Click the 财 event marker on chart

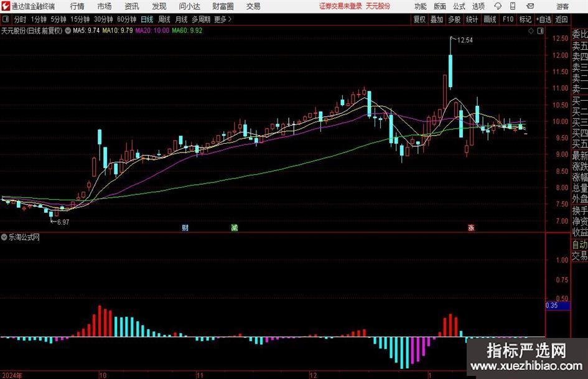pos(185,228)
